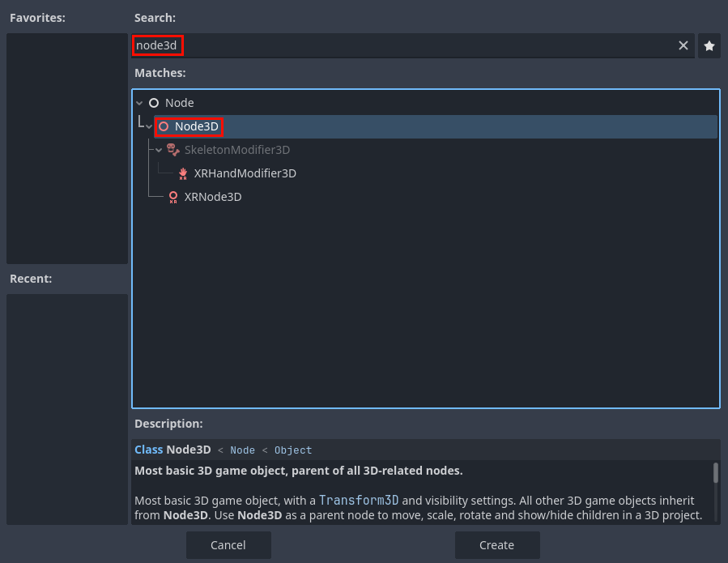Select XRNode3D in the matches tree

click(213, 197)
